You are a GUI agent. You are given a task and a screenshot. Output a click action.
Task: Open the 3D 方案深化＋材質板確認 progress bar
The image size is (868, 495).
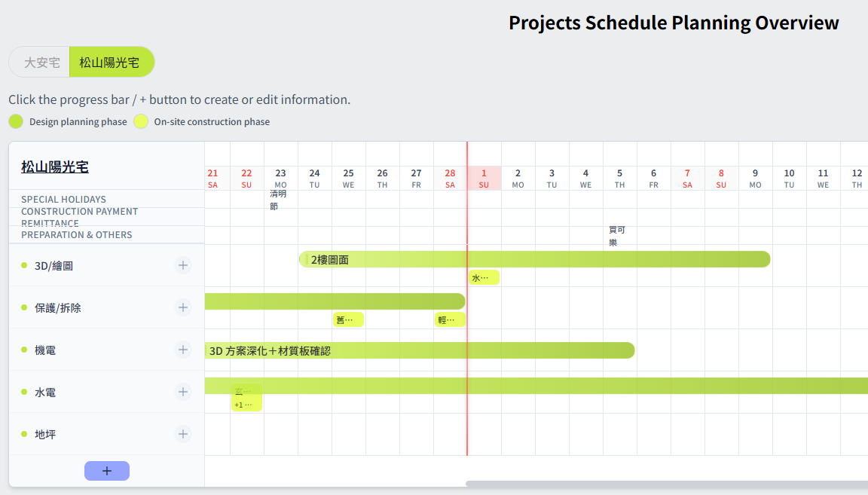tap(419, 350)
